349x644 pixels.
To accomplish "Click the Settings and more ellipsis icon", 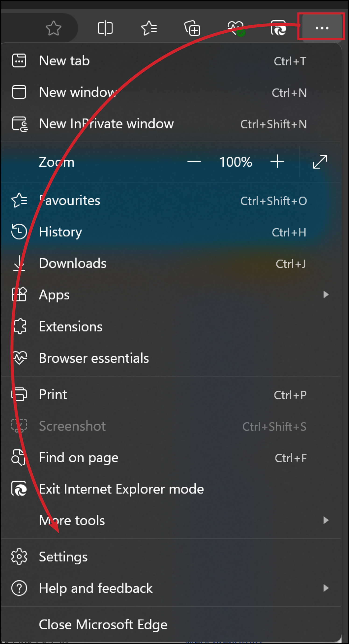I will click(x=321, y=28).
